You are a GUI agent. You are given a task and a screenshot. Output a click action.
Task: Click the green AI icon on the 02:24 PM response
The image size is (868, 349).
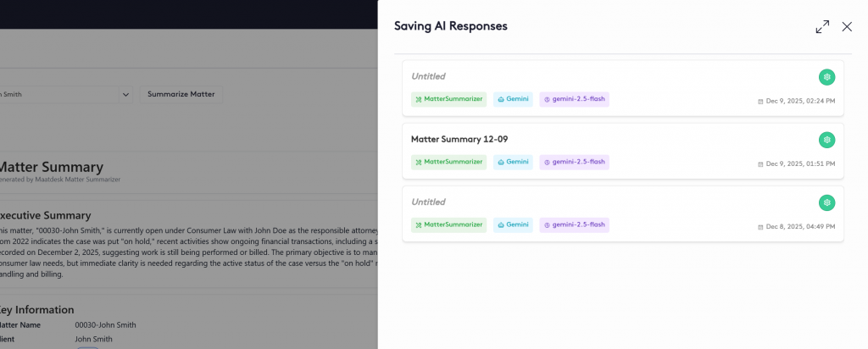click(826, 77)
